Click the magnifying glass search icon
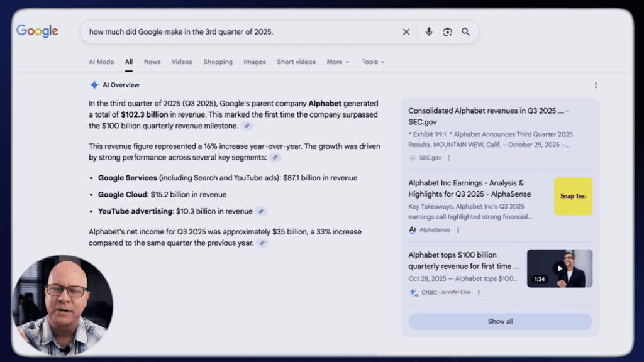 465,31
